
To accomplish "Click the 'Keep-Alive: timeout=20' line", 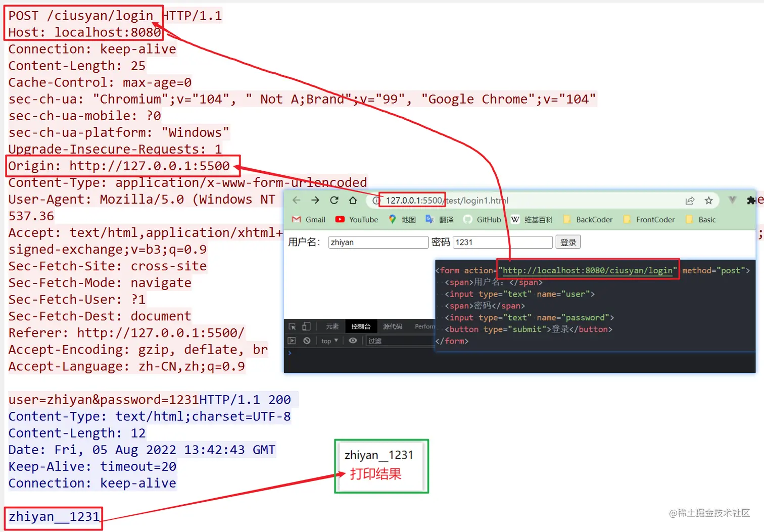I will (x=92, y=466).
